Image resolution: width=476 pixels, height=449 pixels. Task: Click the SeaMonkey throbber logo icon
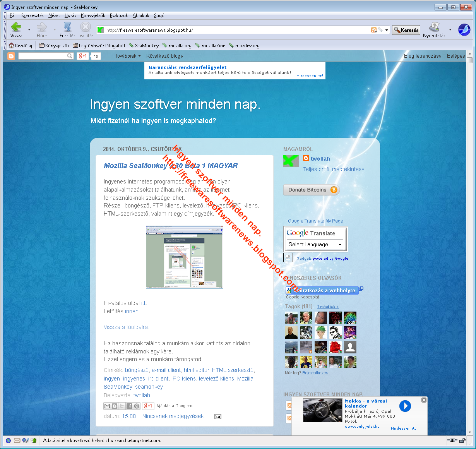pyautogui.click(x=464, y=29)
